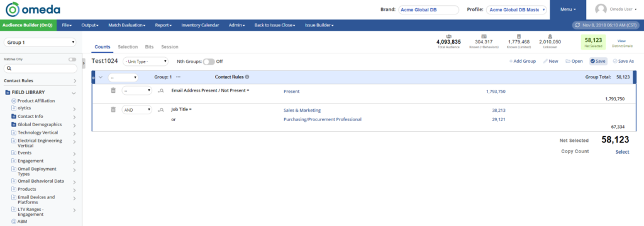Click the Omeda User avatar
This screenshot has width=644, height=226.
point(601,9)
